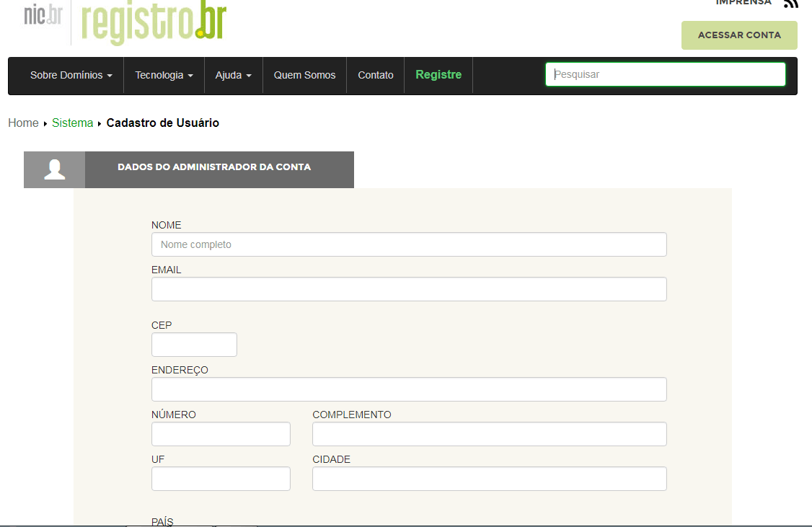Focus the COMPLEMENTO input field
The width and height of the screenshot is (812, 527).
[x=490, y=434]
